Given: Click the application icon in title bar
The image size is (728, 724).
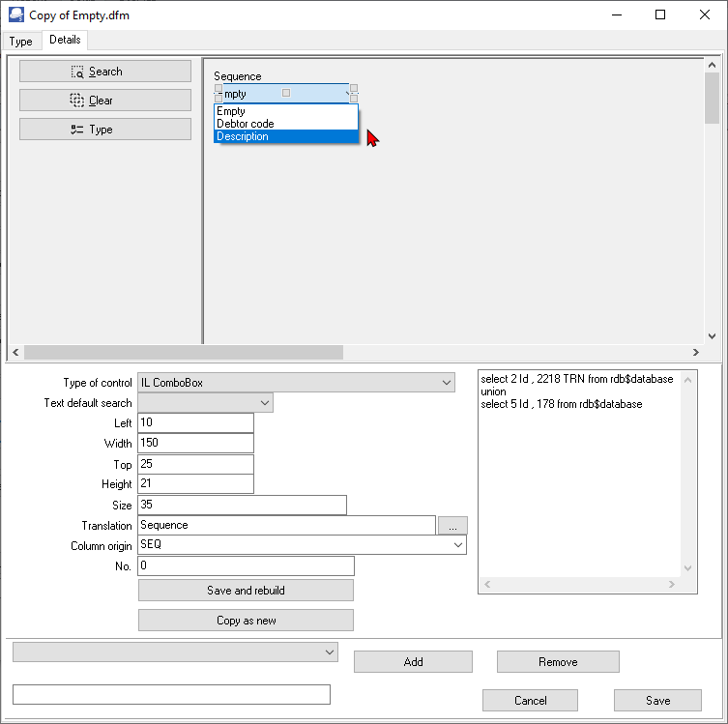Looking at the screenshot, I should click(x=16, y=14).
